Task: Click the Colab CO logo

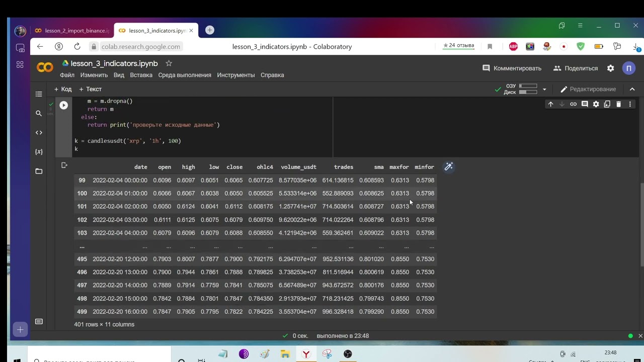Action: (x=45, y=68)
